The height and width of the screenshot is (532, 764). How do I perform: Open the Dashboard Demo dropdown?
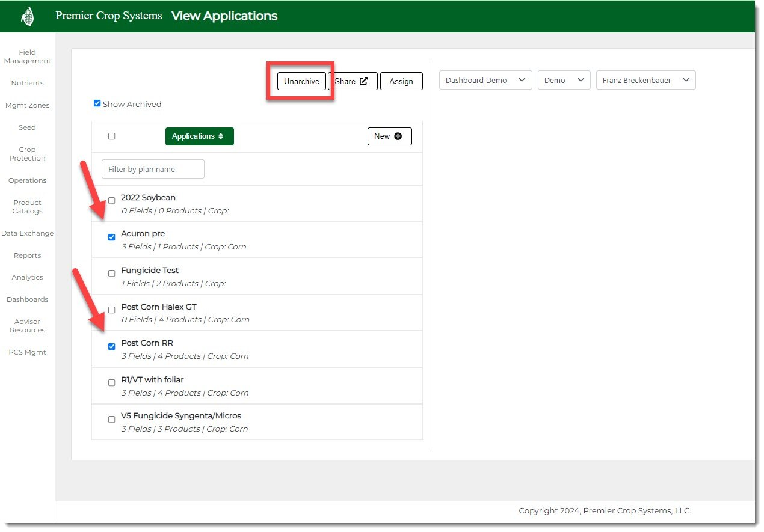point(485,81)
